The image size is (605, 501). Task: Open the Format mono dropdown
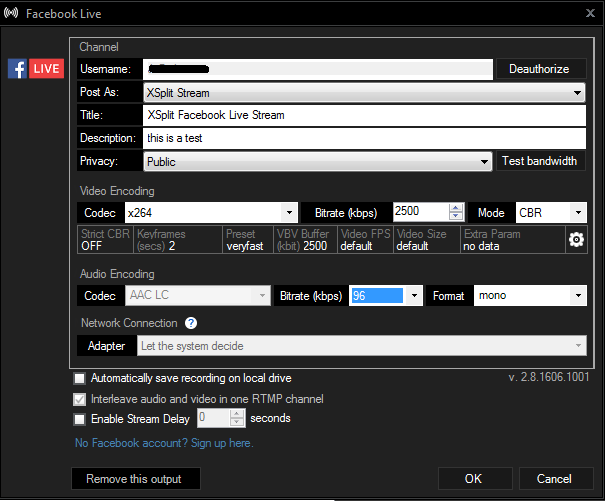530,295
